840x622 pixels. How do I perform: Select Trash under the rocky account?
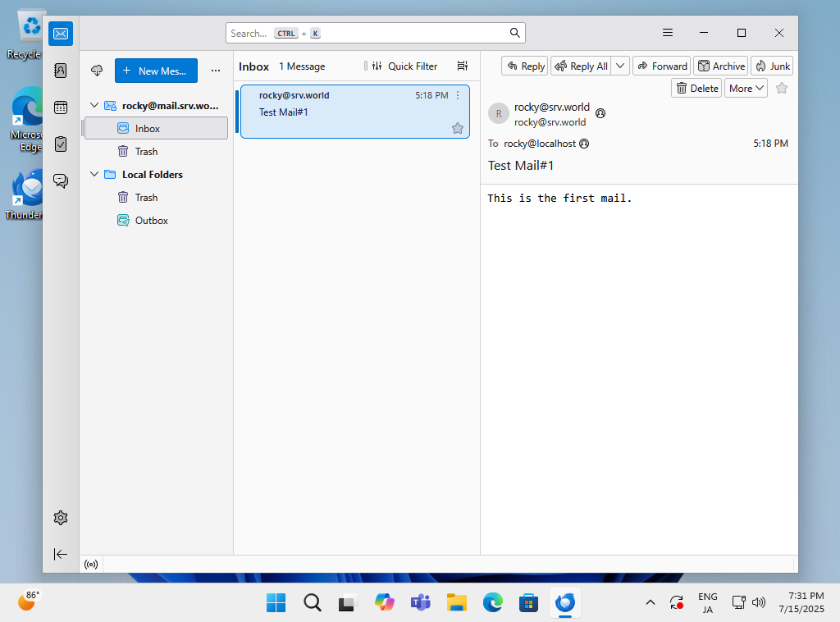coord(156,152)
